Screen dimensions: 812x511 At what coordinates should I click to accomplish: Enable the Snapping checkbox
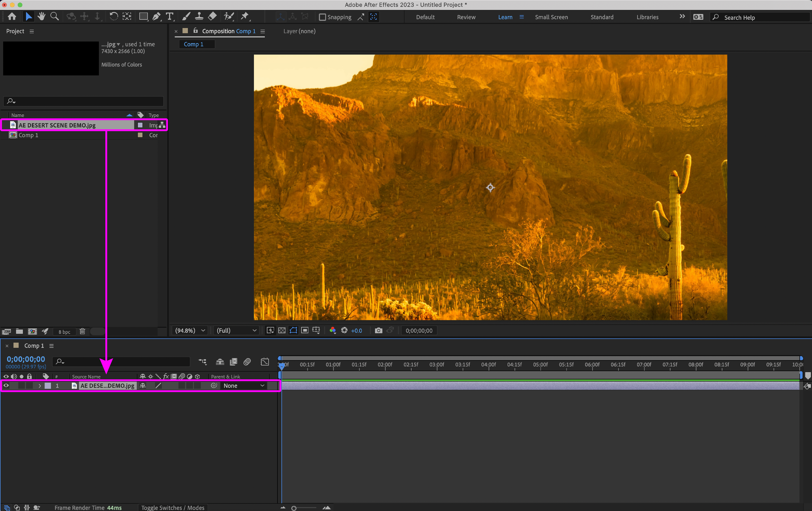(322, 17)
